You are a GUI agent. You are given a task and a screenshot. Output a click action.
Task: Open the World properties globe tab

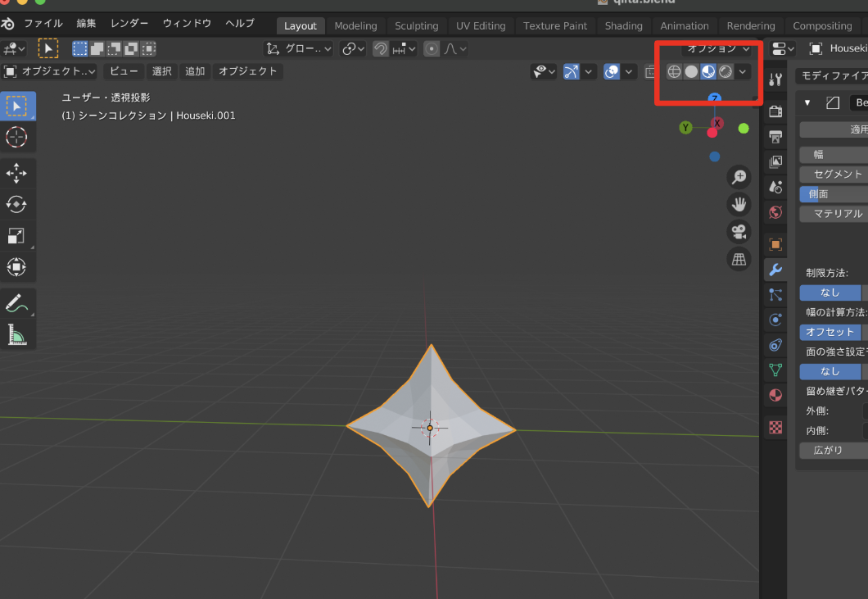tap(775, 212)
